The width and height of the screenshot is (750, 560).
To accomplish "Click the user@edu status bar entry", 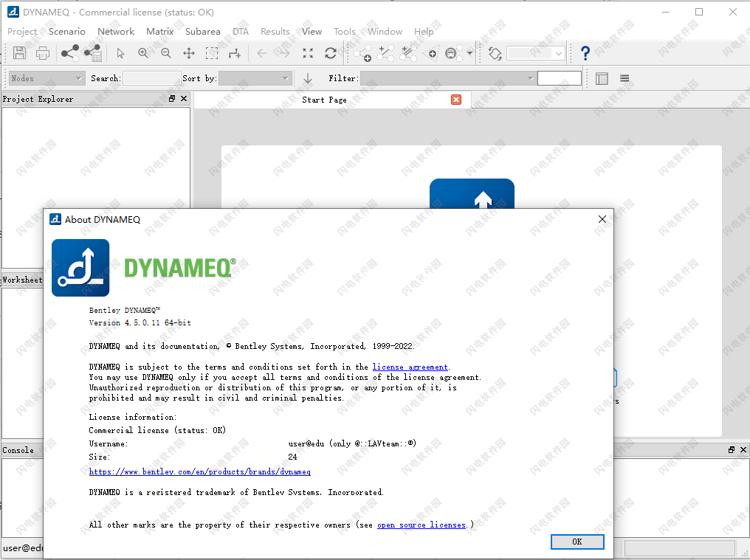I will 23,548.
